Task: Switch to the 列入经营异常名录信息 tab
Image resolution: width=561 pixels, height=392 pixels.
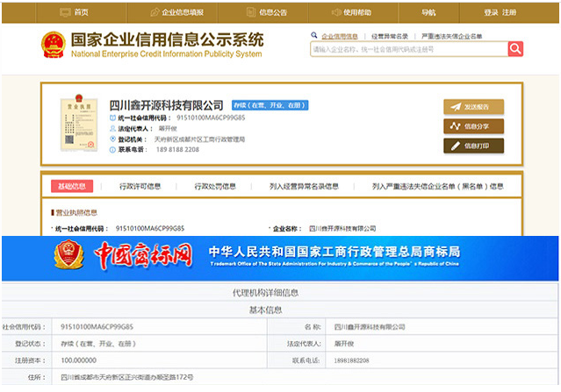Action: tap(304, 186)
